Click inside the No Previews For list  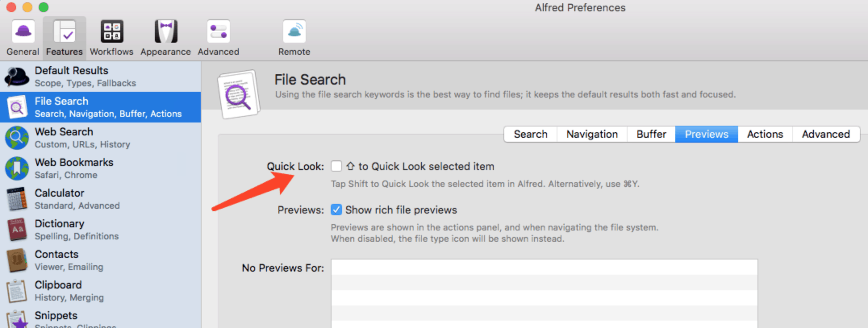click(x=544, y=293)
